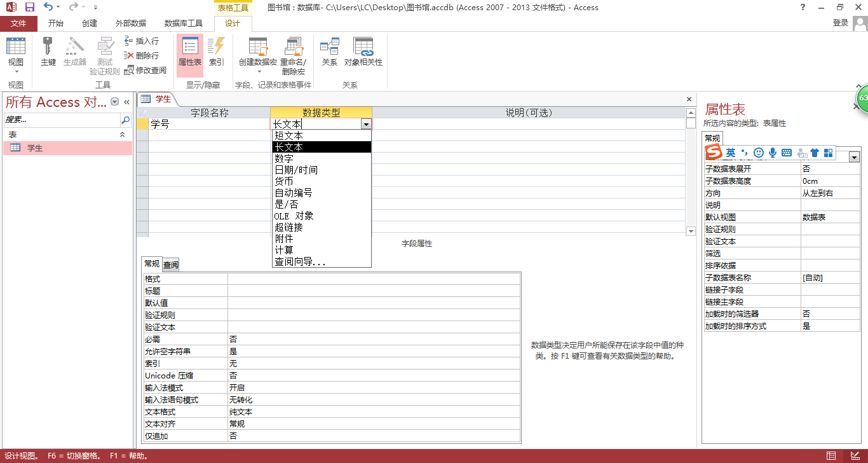Select the design view button in the status bar
Image resolution: width=868 pixels, height=463 pixels.
click(855, 456)
